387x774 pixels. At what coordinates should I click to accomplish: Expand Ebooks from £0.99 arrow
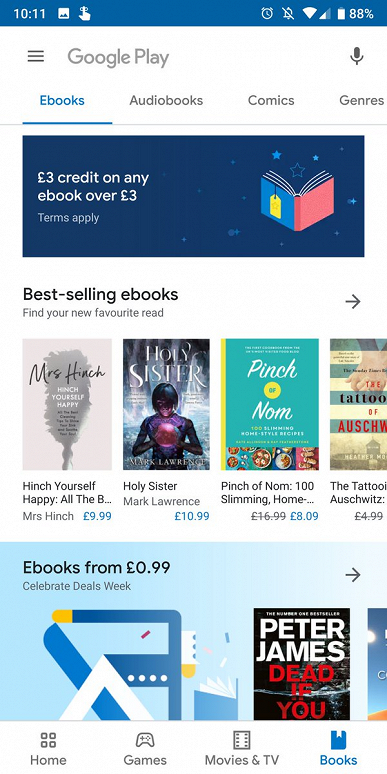[352, 575]
